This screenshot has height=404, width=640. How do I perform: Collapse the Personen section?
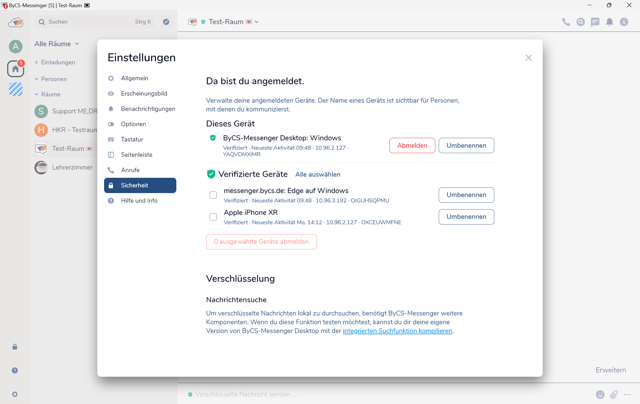[x=53, y=78]
